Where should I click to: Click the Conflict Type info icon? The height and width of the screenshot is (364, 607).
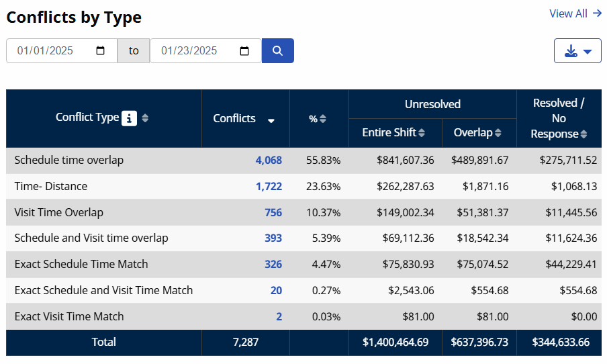click(x=129, y=118)
